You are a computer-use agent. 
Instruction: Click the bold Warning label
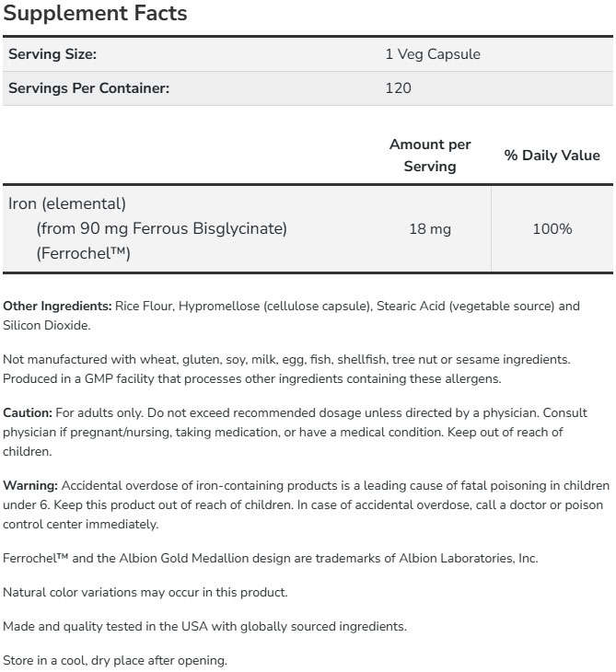coord(30,485)
